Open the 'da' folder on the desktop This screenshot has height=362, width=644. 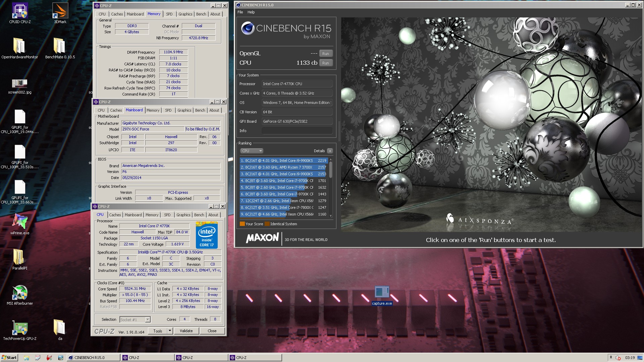[x=60, y=330]
